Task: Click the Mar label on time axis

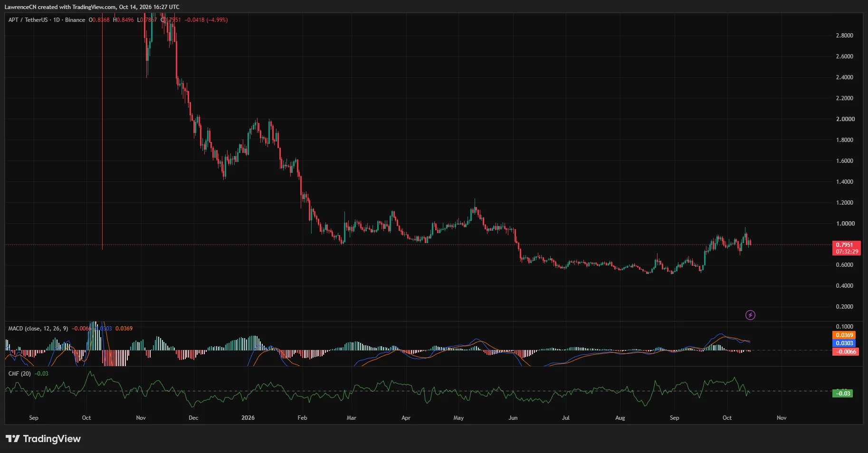Action: pyautogui.click(x=351, y=418)
